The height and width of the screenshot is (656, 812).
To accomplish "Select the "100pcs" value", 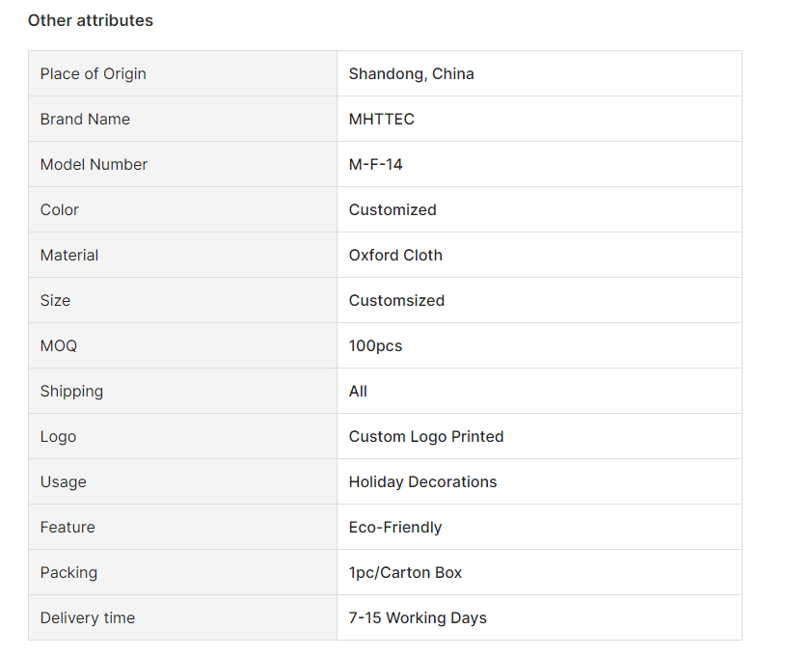I will point(375,346).
